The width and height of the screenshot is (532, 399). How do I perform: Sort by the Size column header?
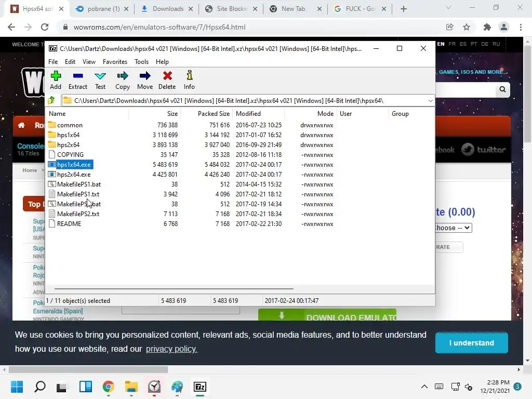(155, 114)
